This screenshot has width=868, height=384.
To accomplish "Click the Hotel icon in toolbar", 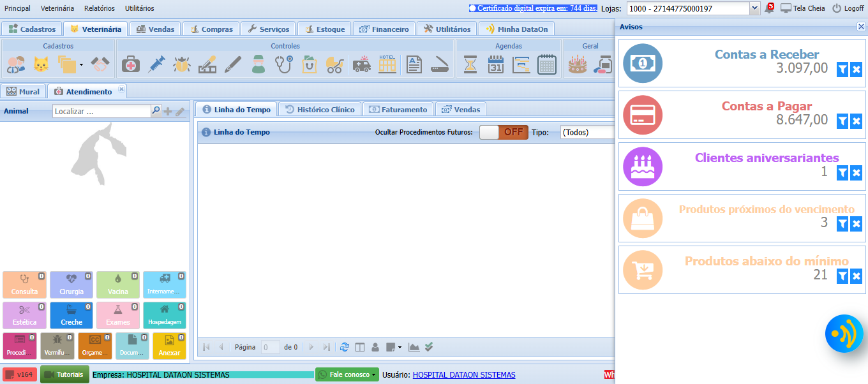I will click(x=387, y=64).
